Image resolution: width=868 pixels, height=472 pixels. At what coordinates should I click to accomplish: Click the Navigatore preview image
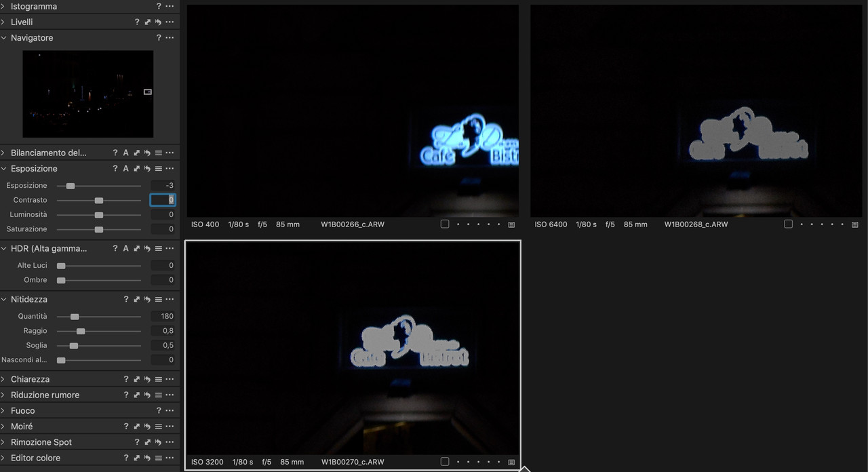88,94
